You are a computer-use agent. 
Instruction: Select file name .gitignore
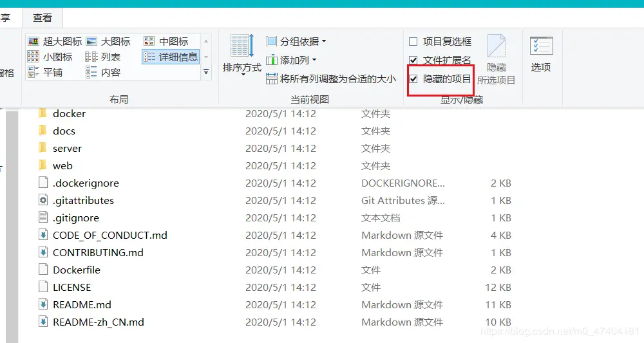coord(76,218)
